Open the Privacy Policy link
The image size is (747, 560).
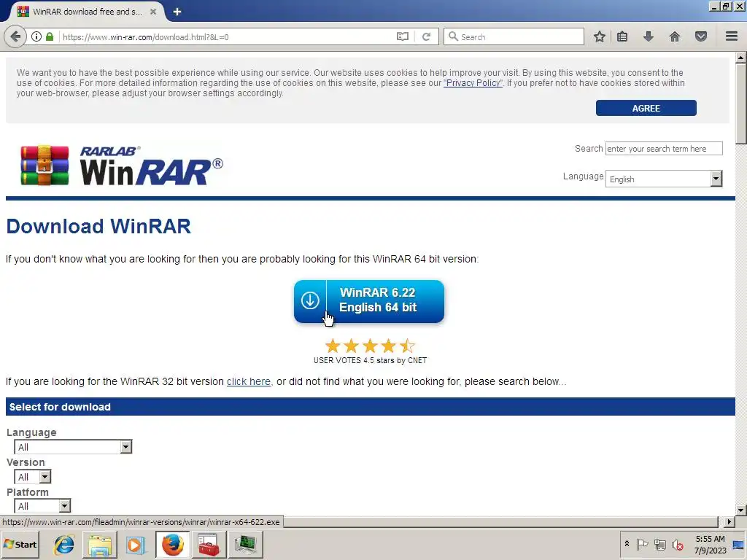(x=473, y=83)
